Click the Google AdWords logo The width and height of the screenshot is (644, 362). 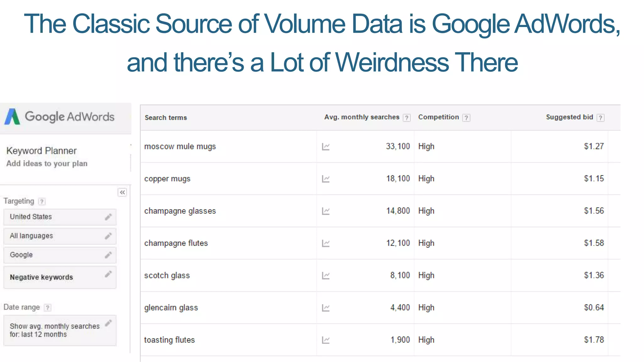[59, 117]
